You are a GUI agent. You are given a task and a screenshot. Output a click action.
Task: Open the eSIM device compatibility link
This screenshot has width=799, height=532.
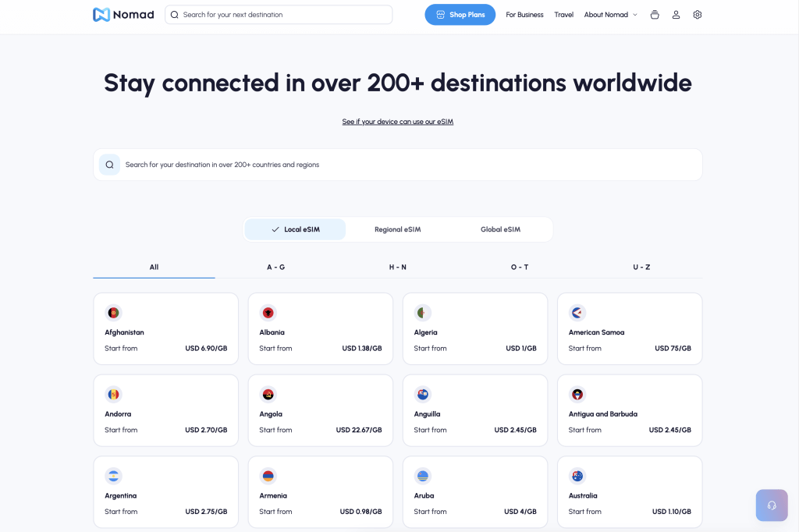coord(397,122)
